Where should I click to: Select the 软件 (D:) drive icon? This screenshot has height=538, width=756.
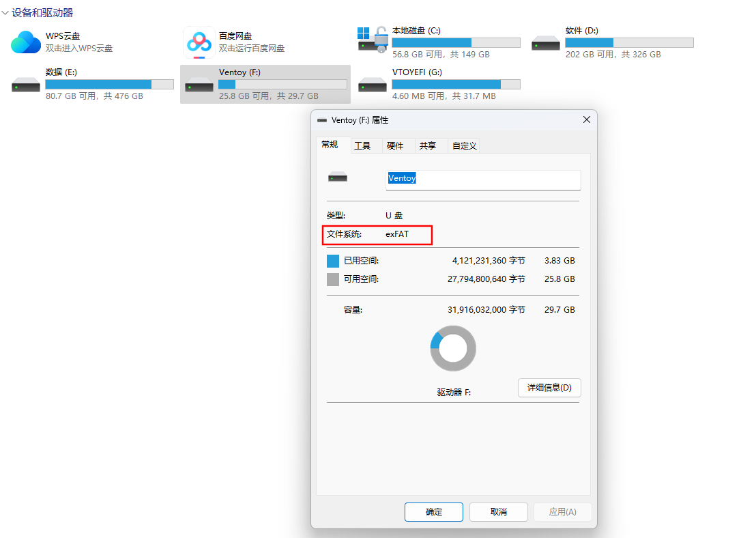(x=546, y=43)
